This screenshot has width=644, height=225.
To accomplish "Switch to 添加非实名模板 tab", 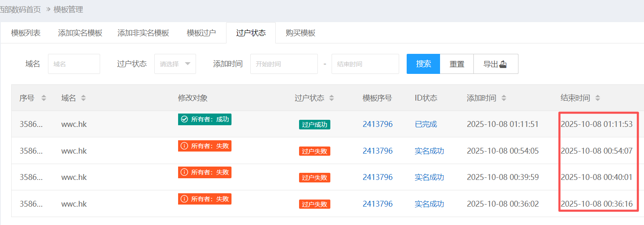I will (143, 33).
